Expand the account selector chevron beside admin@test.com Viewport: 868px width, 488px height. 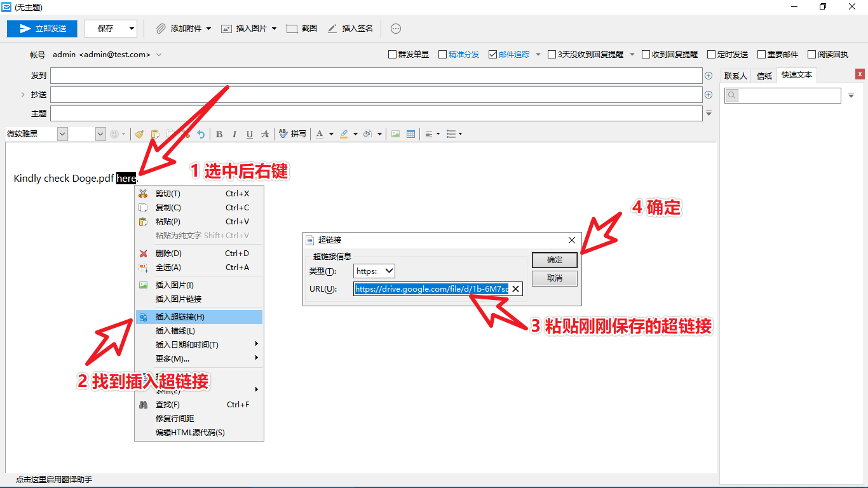click(159, 55)
